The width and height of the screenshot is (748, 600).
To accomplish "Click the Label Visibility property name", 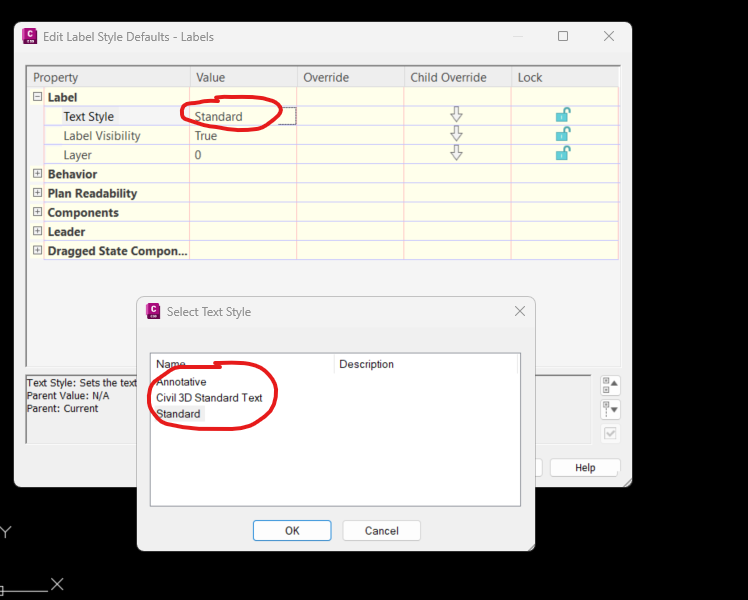I will point(102,136).
